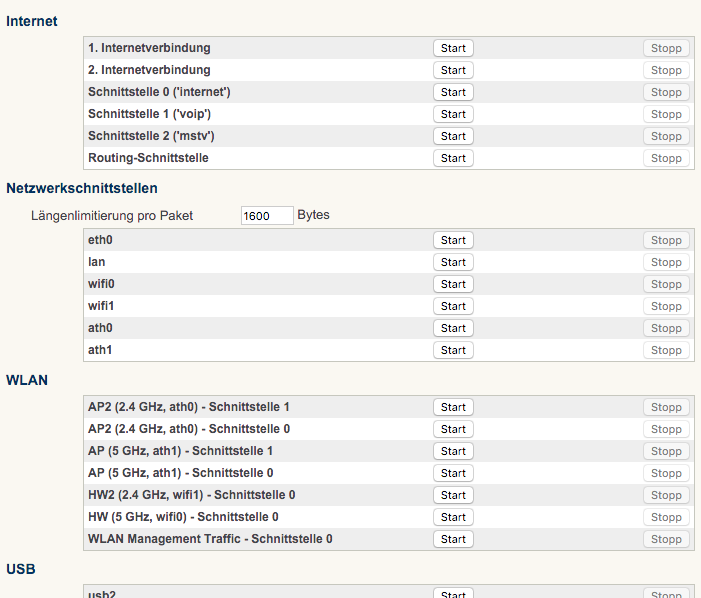701x598 pixels.
Task: Start capture on eth0 interface
Action: click(453, 240)
